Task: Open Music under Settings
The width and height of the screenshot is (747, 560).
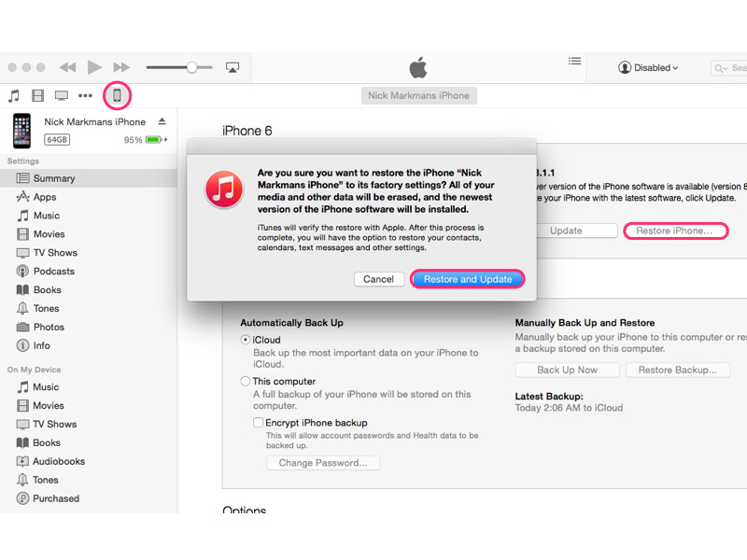Action: (x=89, y=216)
